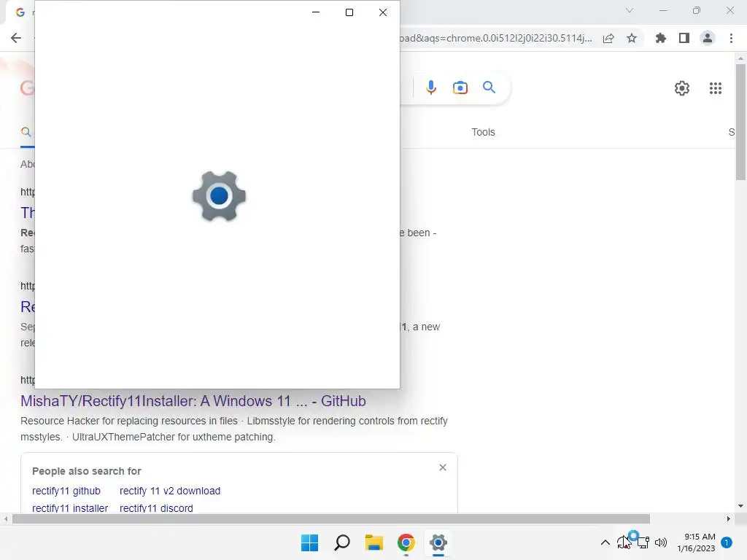Show hidden system tray icons

605,542
